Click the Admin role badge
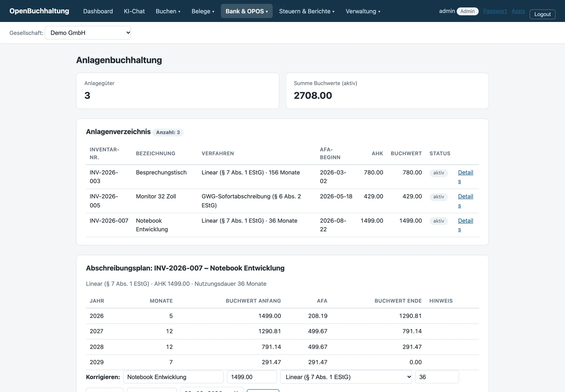Screen dimensions: 565x392 [467, 11]
